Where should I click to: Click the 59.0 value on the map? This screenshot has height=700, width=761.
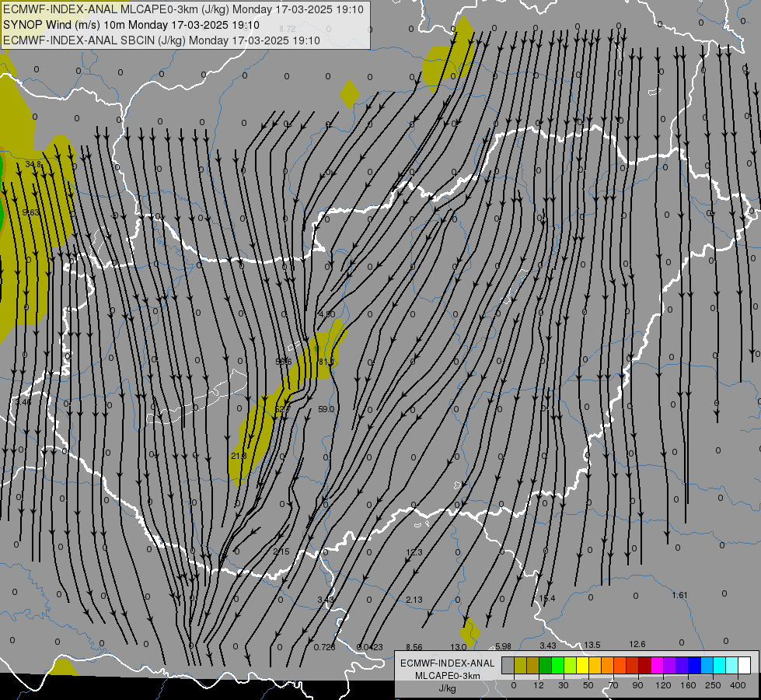pos(326,410)
